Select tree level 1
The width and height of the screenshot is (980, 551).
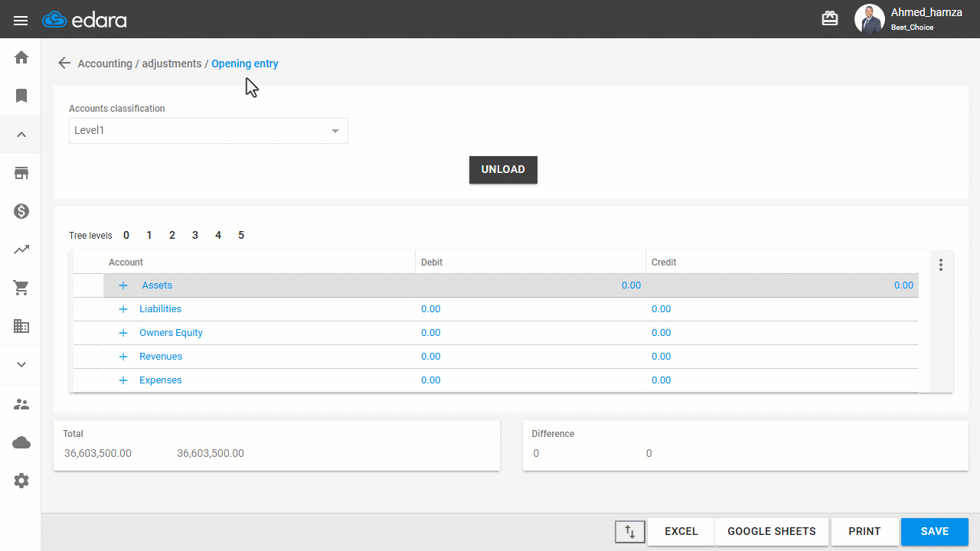149,236
